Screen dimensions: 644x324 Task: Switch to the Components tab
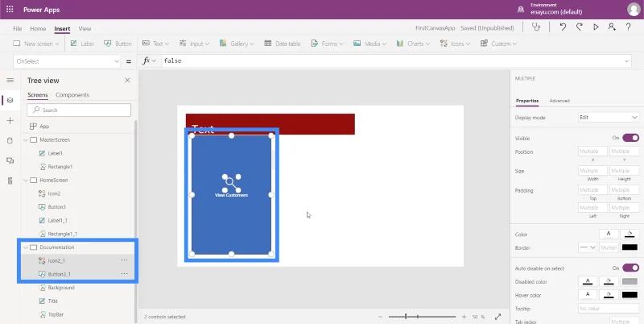(72, 95)
